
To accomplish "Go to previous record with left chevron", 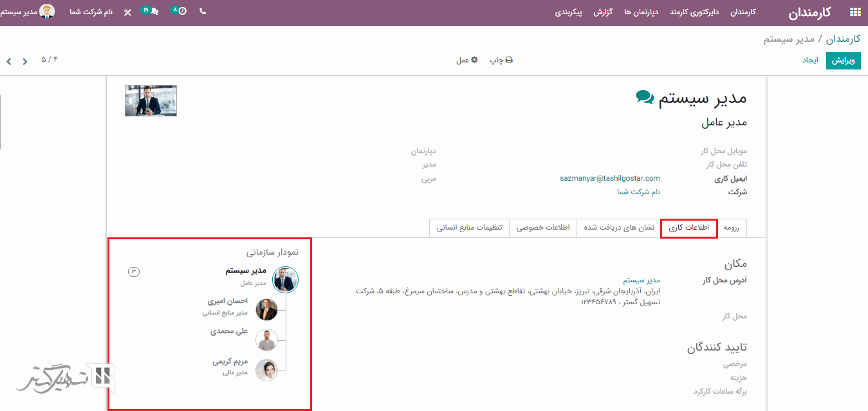I will [x=9, y=62].
